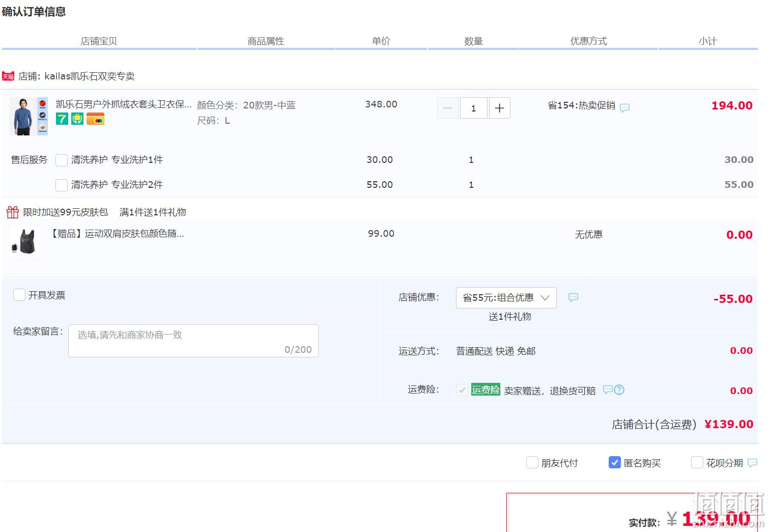
Task: Enable 开具发票 invoice checkbox
Action: point(19,295)
